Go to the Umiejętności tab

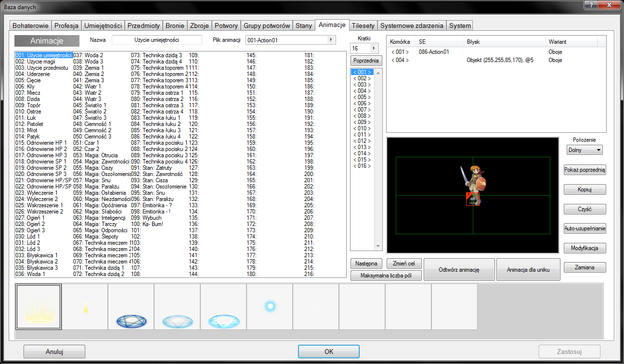[x=103, y=25]
